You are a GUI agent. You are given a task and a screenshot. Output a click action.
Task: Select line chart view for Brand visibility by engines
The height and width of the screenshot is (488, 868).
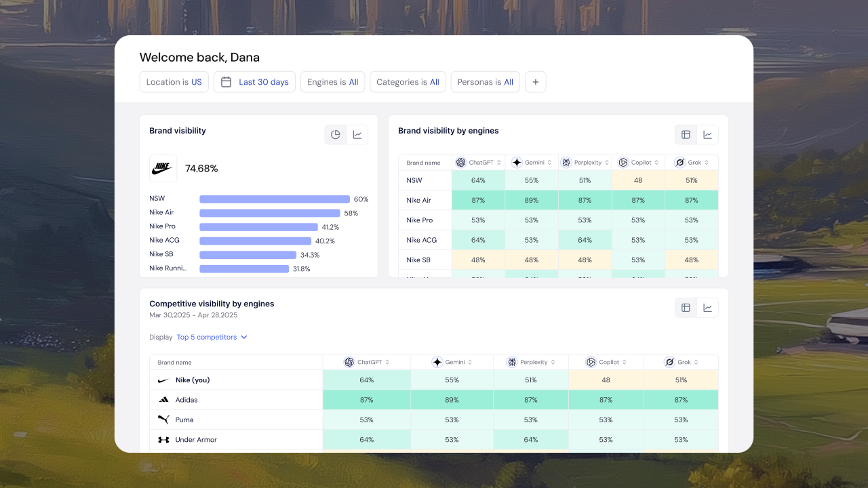click(x=707, y=135)
